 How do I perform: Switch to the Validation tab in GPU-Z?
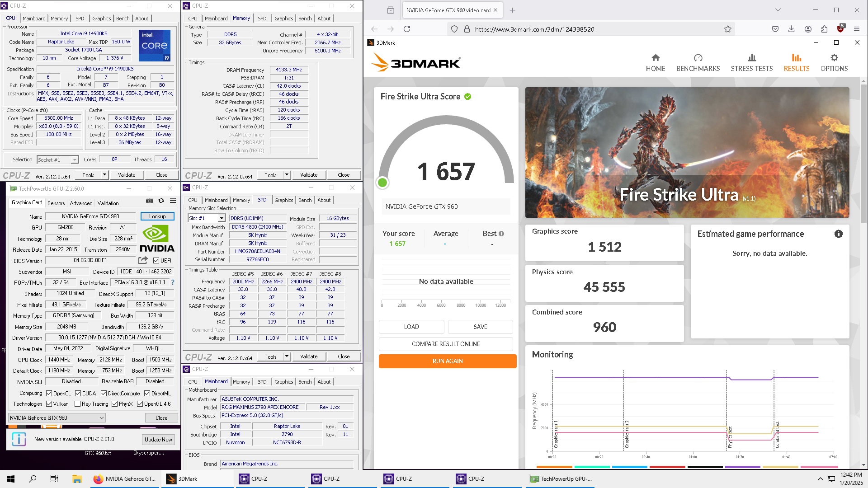pyautogui.click(x=108, y=203)
